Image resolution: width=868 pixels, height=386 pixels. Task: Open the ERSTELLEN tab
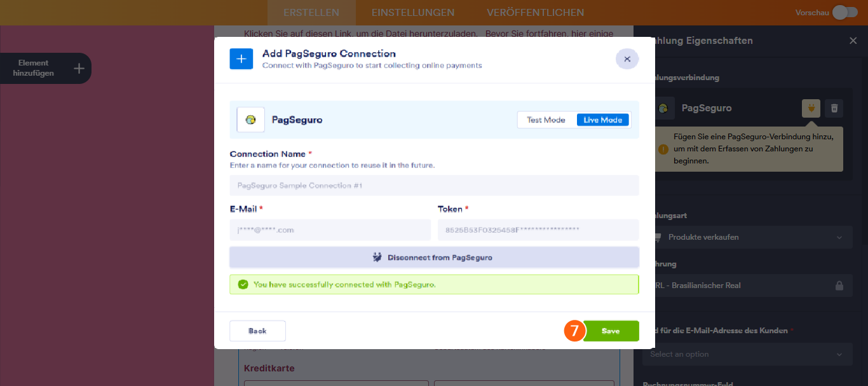pos(311,13)
